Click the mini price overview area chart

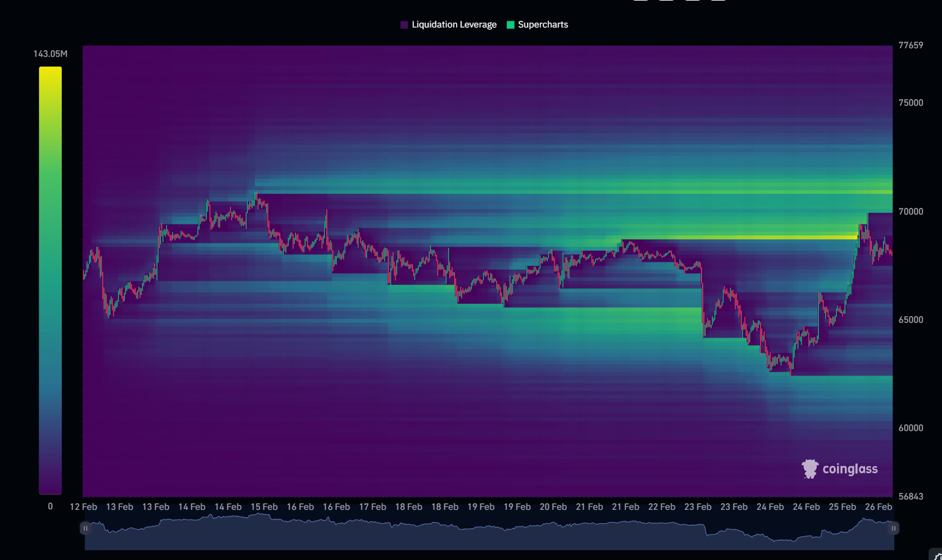click(489, 535)
